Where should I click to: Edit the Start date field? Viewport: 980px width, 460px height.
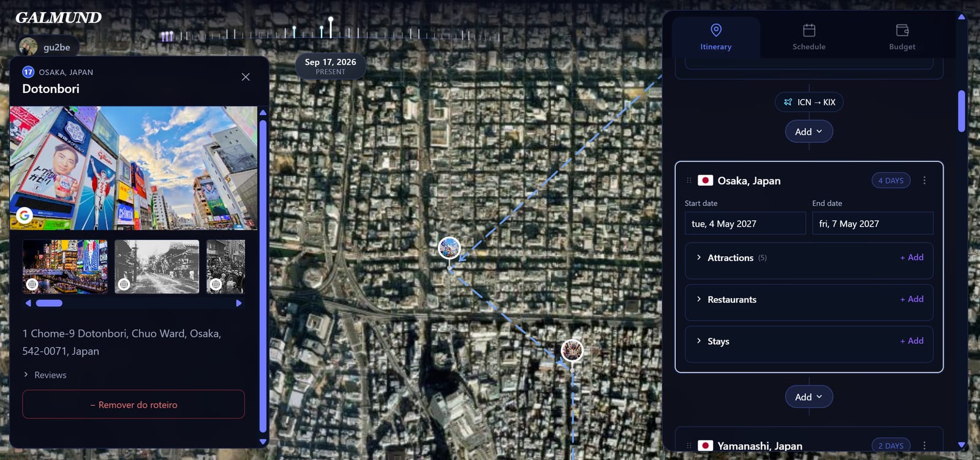pos(745,224)
